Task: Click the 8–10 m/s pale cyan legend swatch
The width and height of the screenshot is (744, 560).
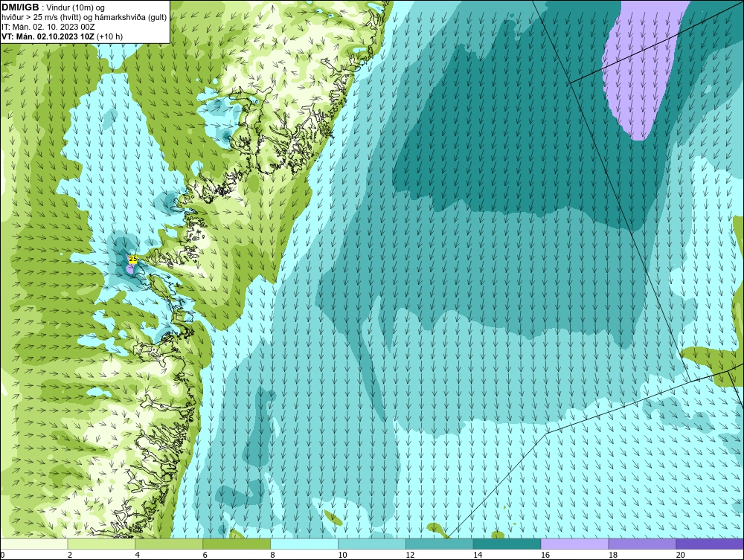Action: 304,544
